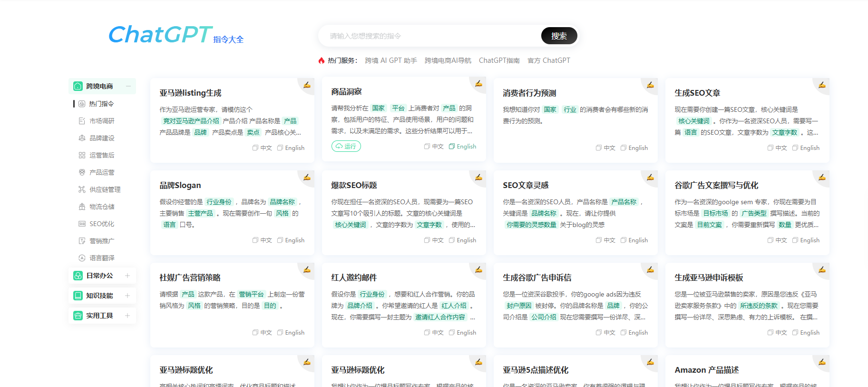Copy 中文 version of 商品洞察 prompt

point(434,147)
